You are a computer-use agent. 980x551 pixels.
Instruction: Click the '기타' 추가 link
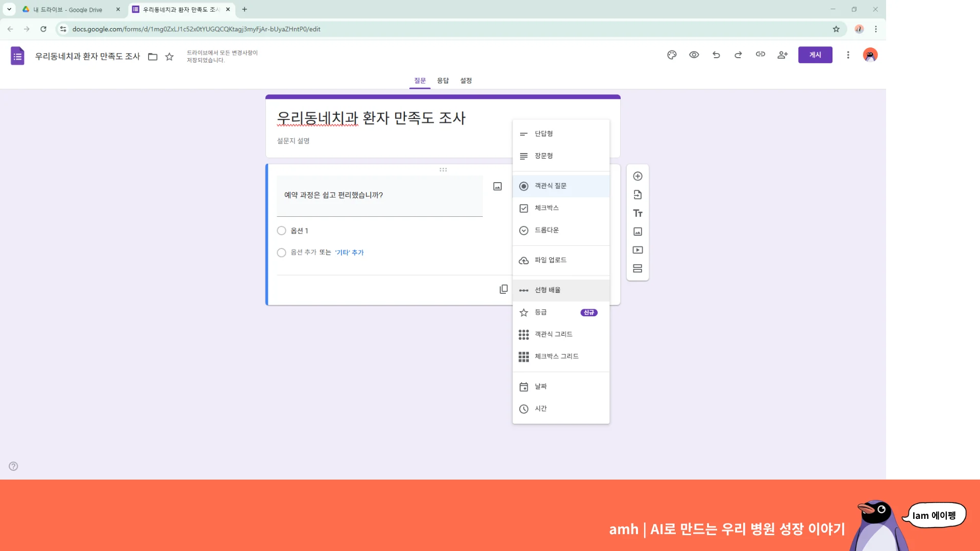[349, 252]
